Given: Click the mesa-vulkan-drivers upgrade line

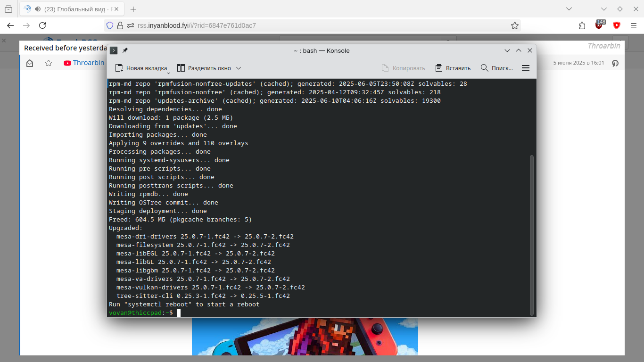Looking at the screenshot, I should click(211, 288).
